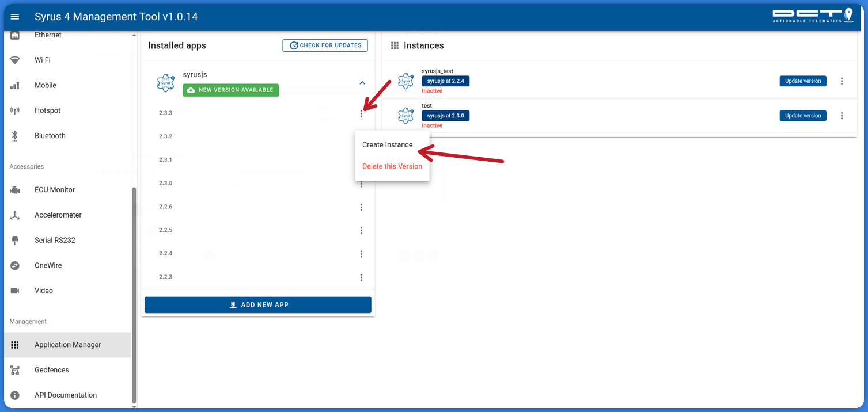Click the Video camera icon

pos(15,291)
